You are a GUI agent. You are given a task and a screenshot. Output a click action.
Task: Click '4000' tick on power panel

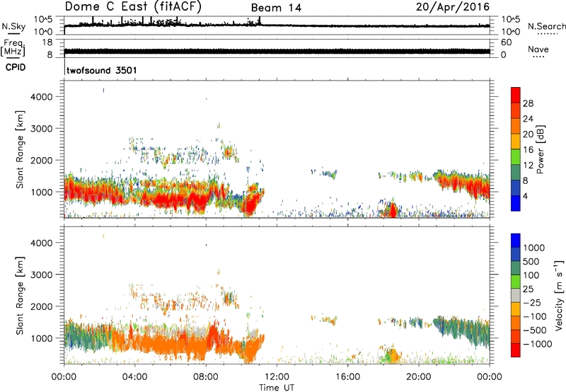42,97
